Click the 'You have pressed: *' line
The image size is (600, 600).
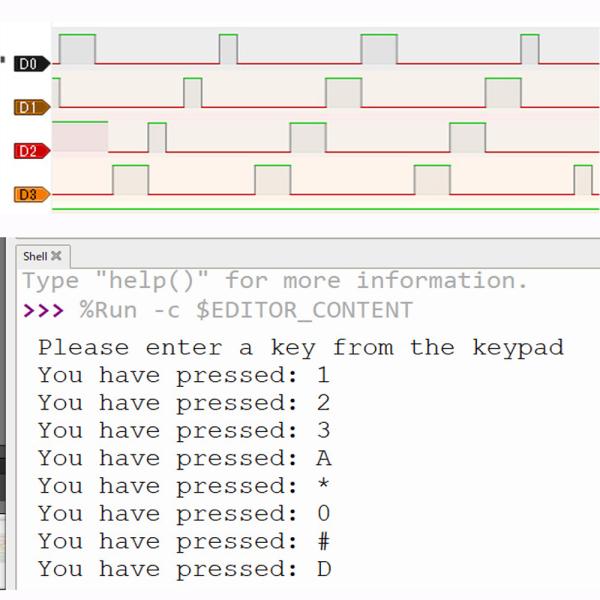click(183, 487)
